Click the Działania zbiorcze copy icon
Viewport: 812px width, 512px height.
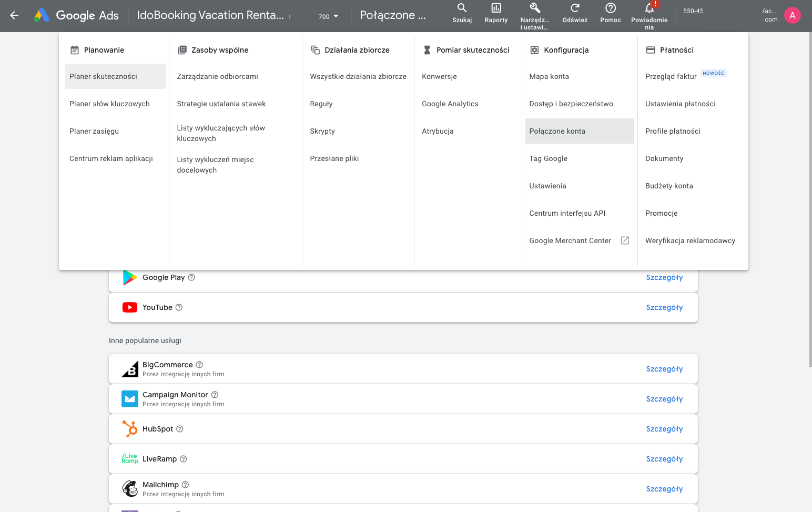(x=315, y=50)
